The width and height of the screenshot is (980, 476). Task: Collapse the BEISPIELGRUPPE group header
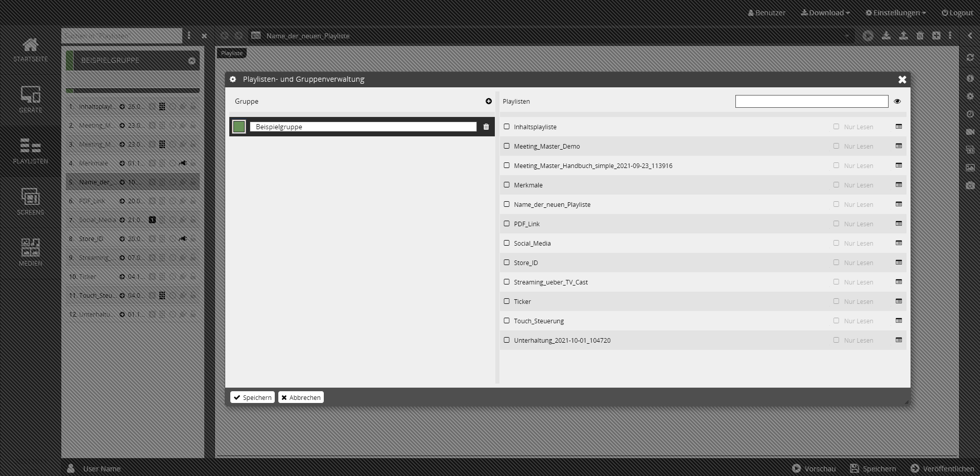pos(192,61)
